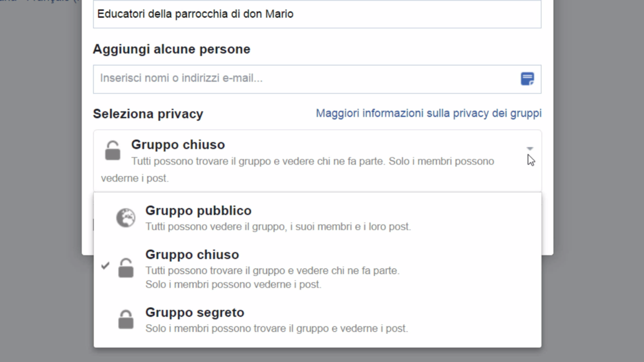Viewport: 644px width, 362px height.
Task: Open Maggiori informazioni sulla privacy dei gruppi link
Action: (x=429, y=113)
